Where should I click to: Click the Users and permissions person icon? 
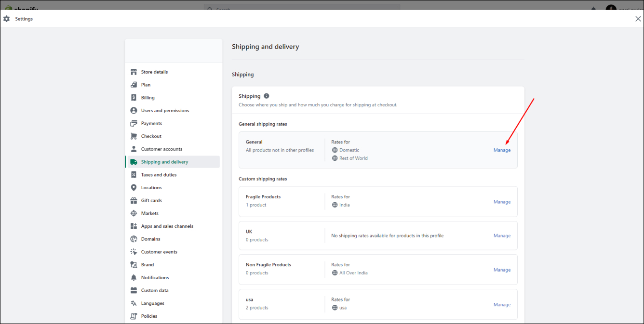click(134, 111)
